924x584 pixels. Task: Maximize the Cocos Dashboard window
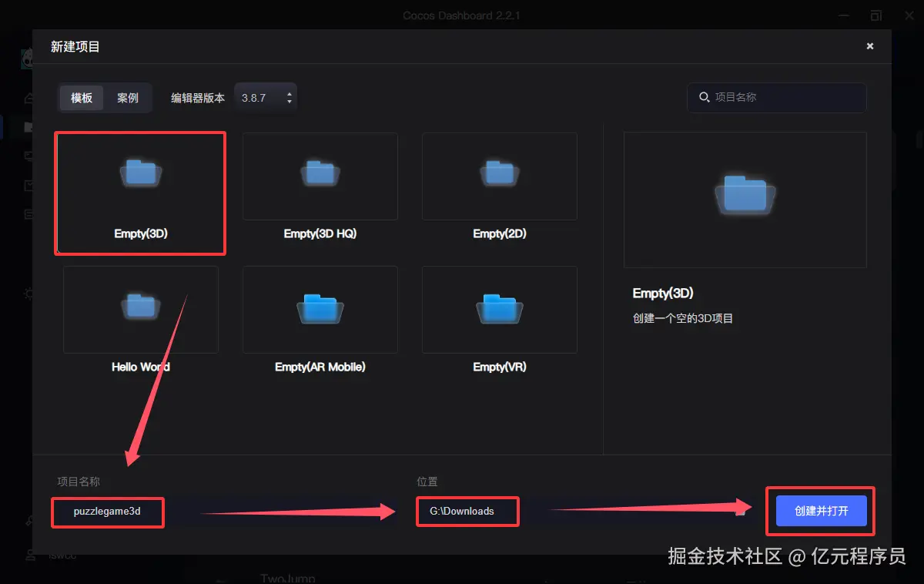pos(876,15)
